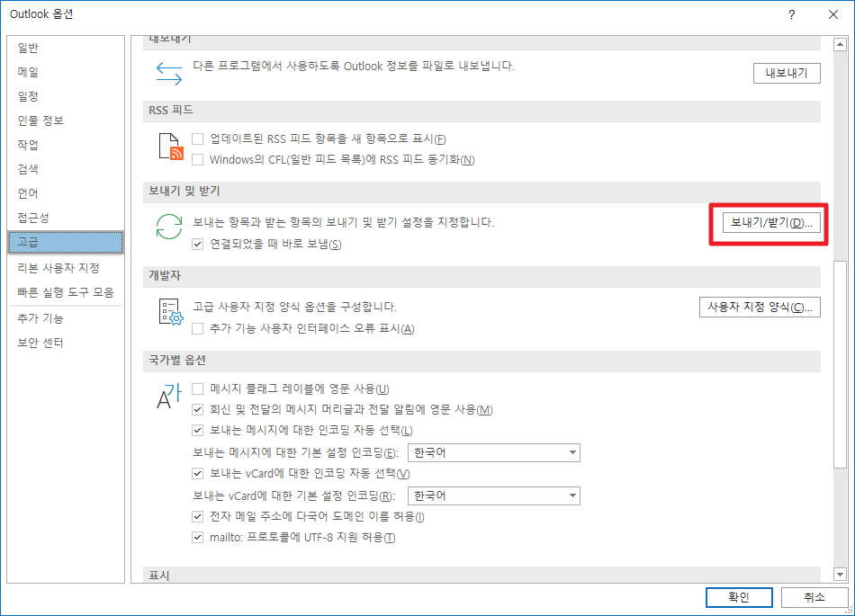The image size is (855, 616).
Task: Open 보내는 vCard 기본 설정 인코딩 dropdown
Action: [x=494, y=495]
